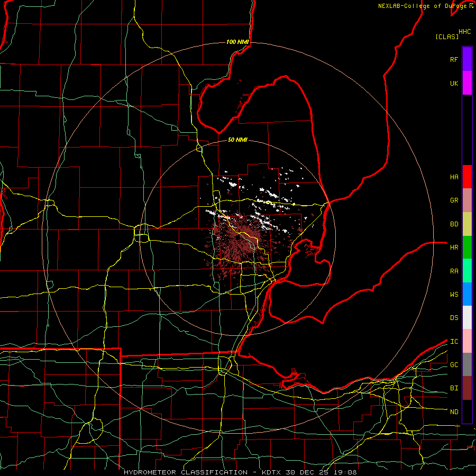
Task: Click the ND legend label
Action: coord(454,412)
